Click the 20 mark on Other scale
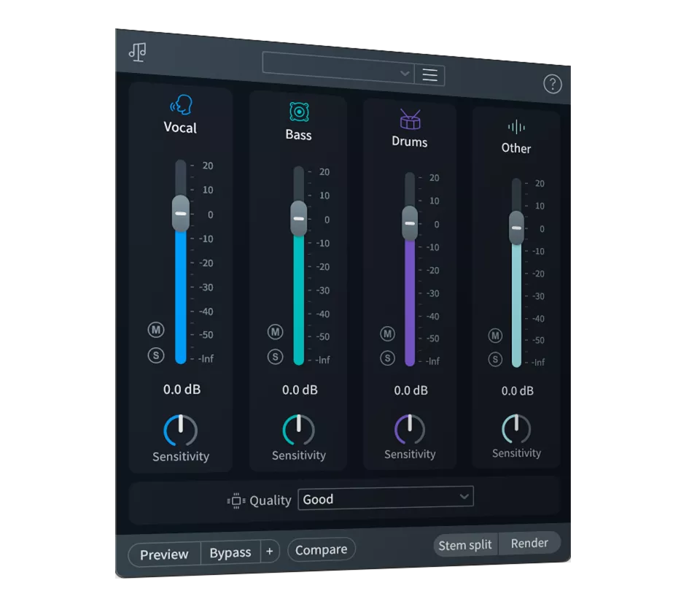 (x=540, y=184)
